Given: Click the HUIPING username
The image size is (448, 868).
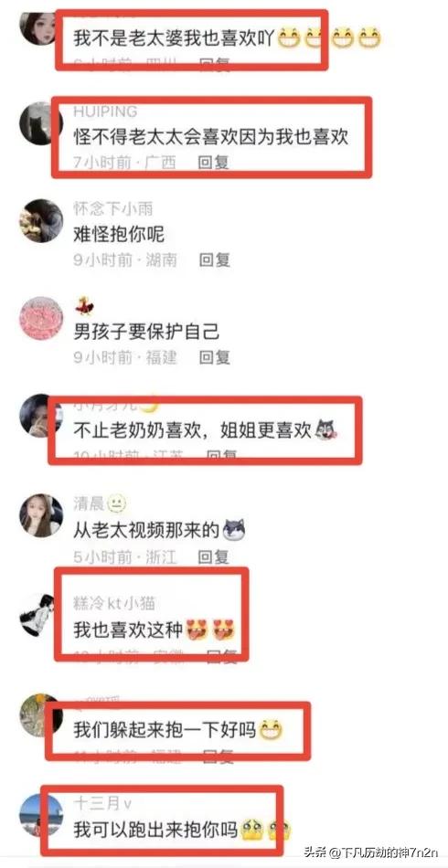Looking at the screenshot, I should coord(105,111).
